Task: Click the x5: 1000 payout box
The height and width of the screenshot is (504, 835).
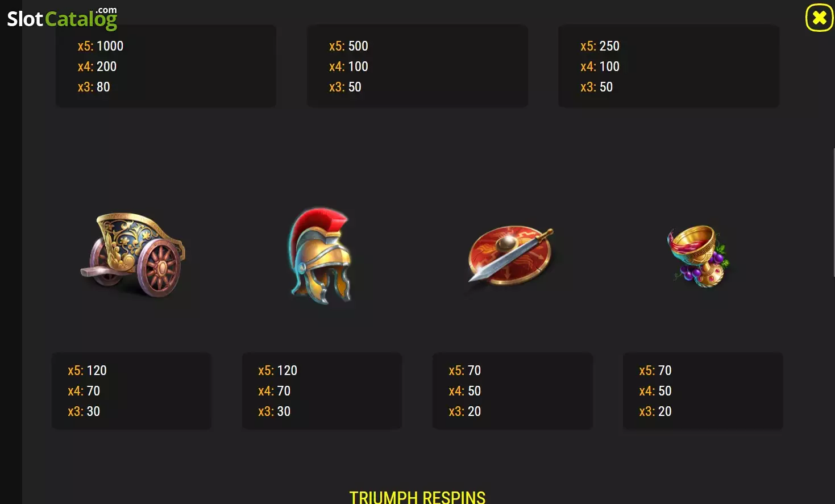Action: [166, 66]
